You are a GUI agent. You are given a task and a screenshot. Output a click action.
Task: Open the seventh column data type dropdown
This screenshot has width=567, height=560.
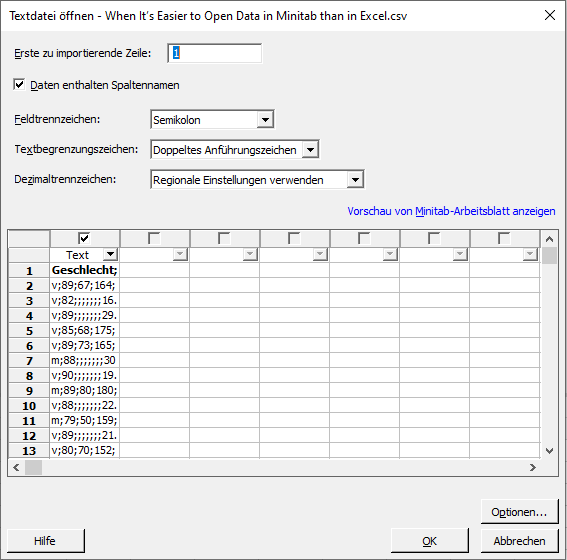point(530,255)
